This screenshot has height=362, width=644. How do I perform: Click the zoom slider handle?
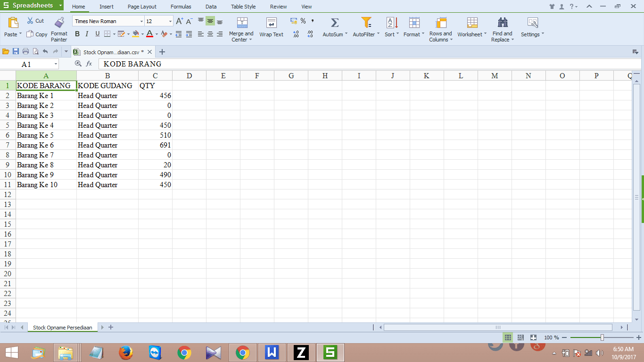602,337
